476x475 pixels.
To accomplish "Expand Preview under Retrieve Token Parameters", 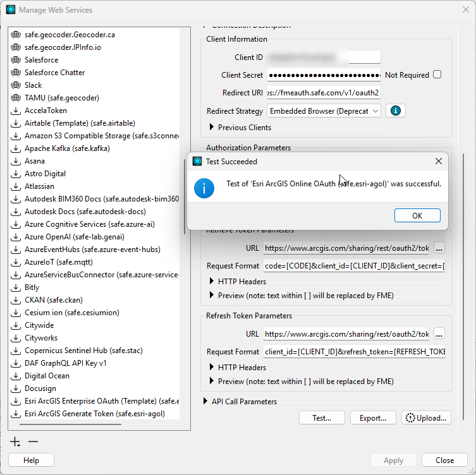I will pos(212,295).
